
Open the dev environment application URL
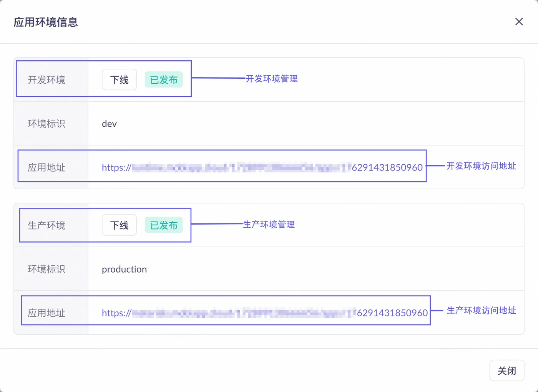[262, 167]
